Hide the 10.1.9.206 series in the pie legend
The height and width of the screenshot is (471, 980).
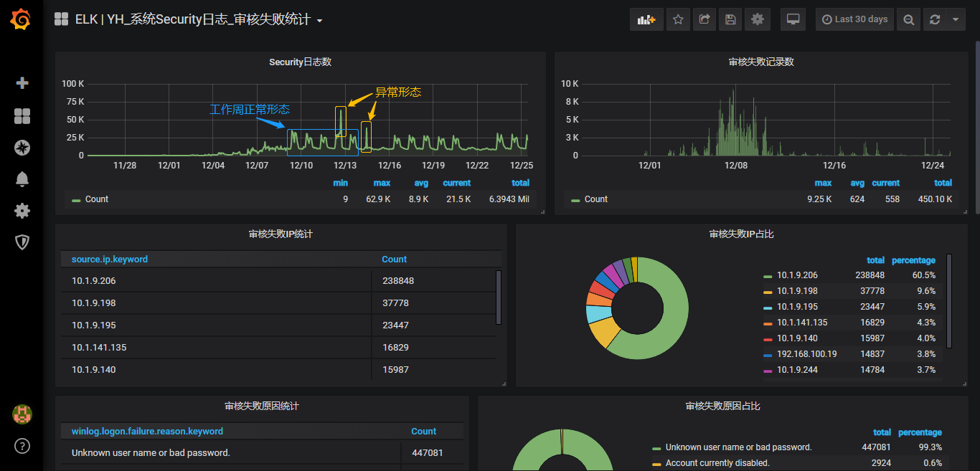pos(796,275)
